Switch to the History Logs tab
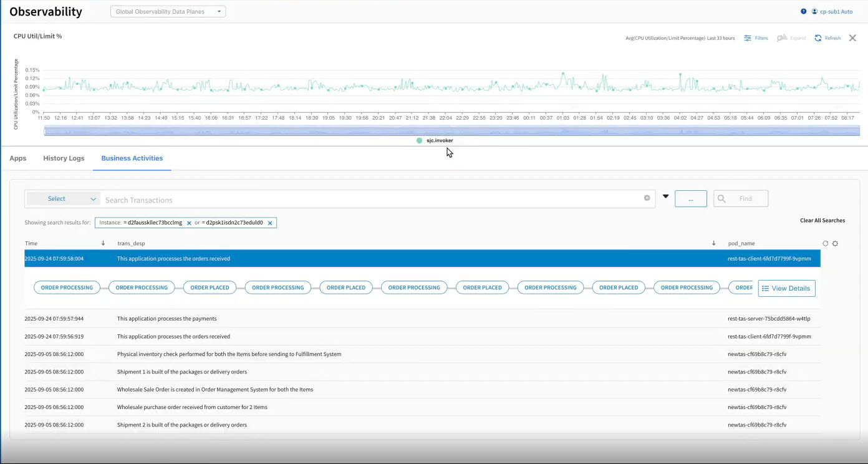Screen dimensions: 868x464 (64, 158)
